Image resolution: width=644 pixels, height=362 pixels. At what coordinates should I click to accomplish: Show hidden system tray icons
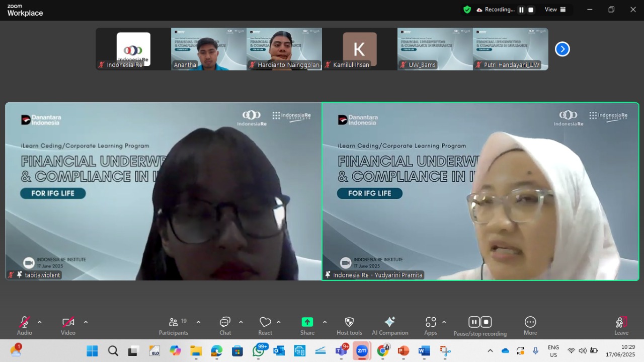pyautogui.click(x=490, y=351)
